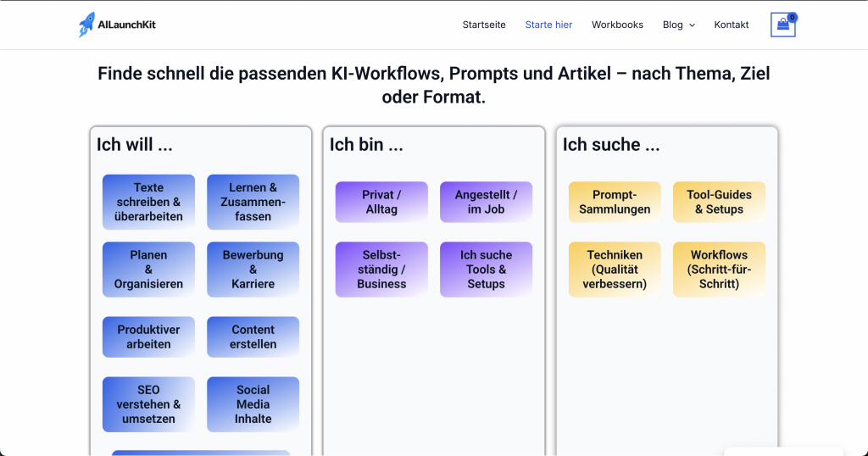The height and width of the screenshot is (456, 868).
Task: Pick the Content erstellen tile
Action: (253, 336)
